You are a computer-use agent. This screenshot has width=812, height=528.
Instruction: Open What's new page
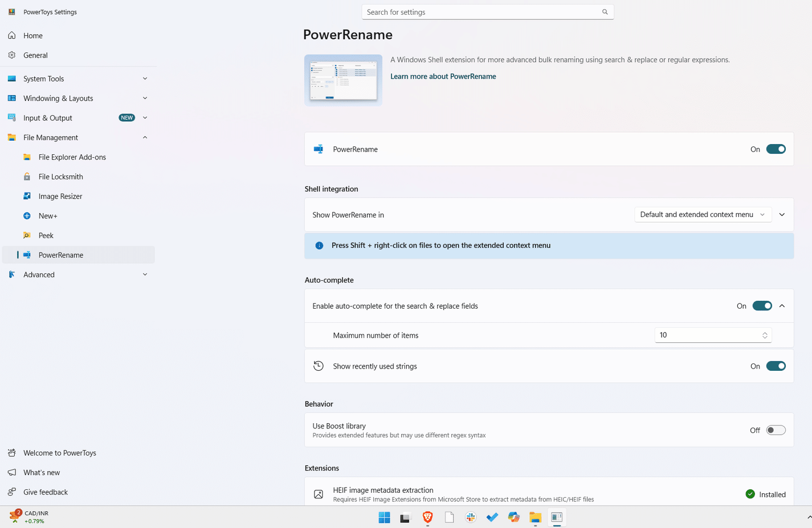point(78,472)
